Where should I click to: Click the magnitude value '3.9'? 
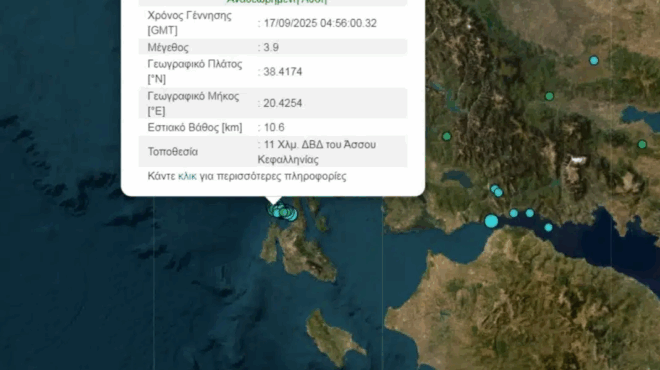[271, 47]
